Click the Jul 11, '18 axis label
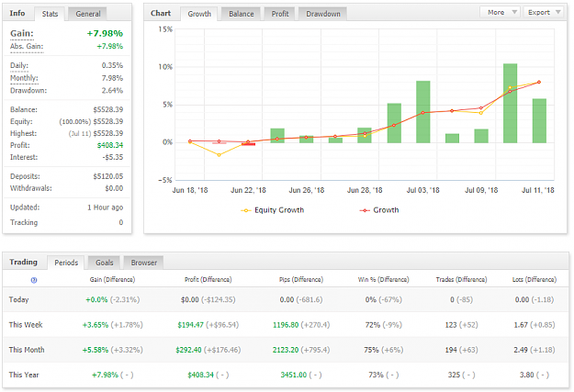Screen dimensions: 574x392 538,190
